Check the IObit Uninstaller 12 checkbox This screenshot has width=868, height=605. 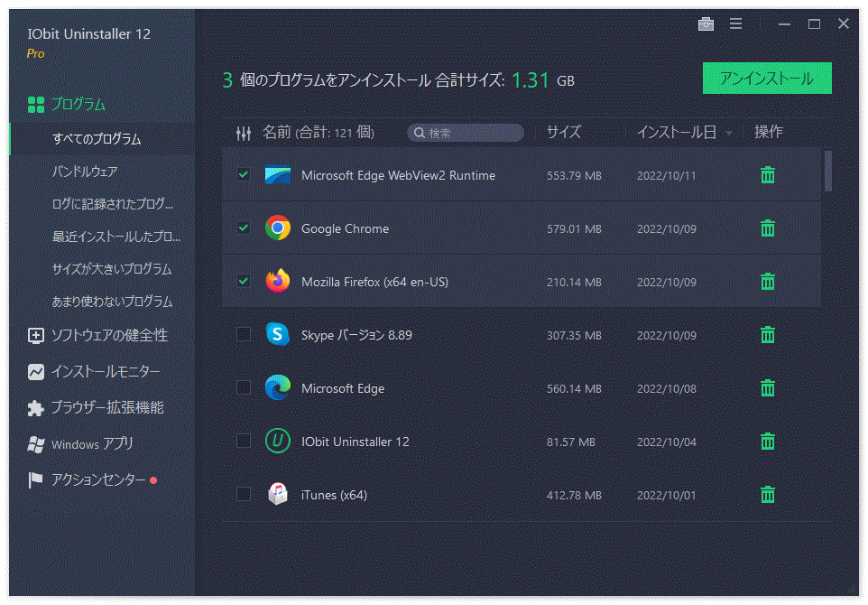(x=243, y=441)
